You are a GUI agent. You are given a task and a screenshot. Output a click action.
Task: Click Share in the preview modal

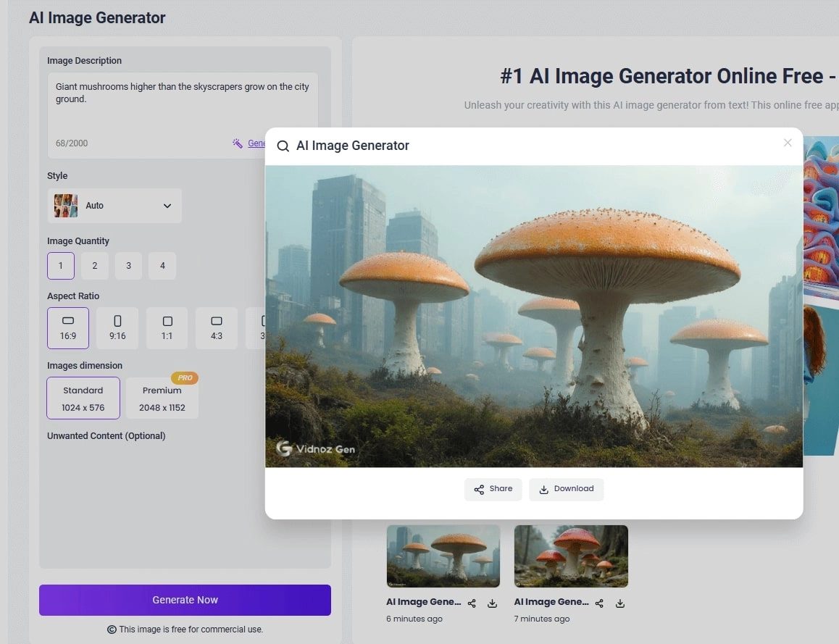coord(493,489)
